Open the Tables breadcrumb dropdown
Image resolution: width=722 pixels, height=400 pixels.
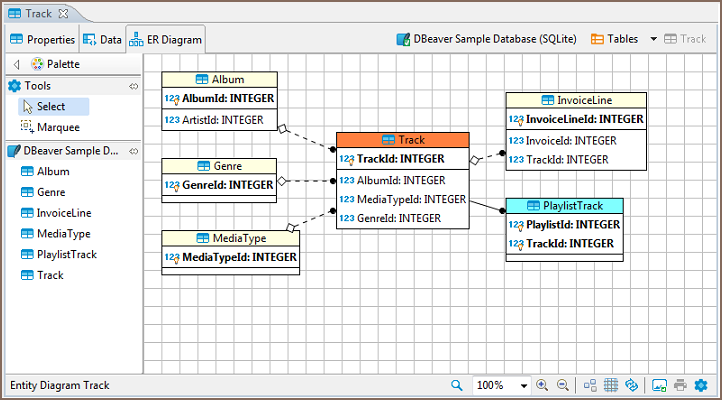coord(653,39)
